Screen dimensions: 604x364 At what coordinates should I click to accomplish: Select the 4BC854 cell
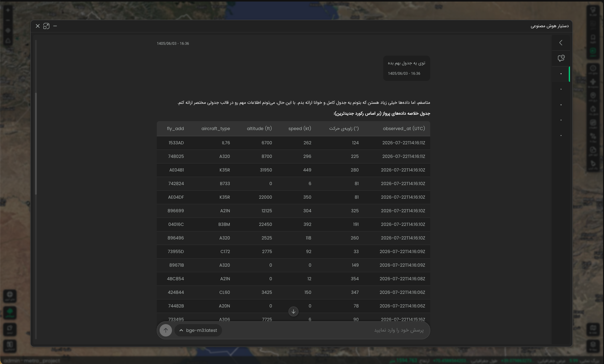point(175,279)
